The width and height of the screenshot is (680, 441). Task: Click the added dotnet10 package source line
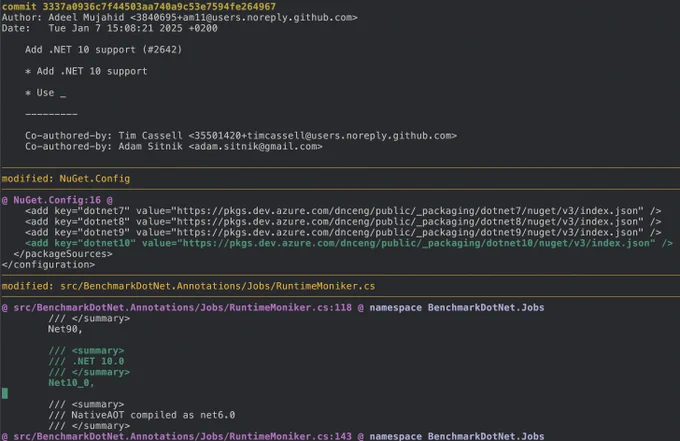tap(349, 243)
